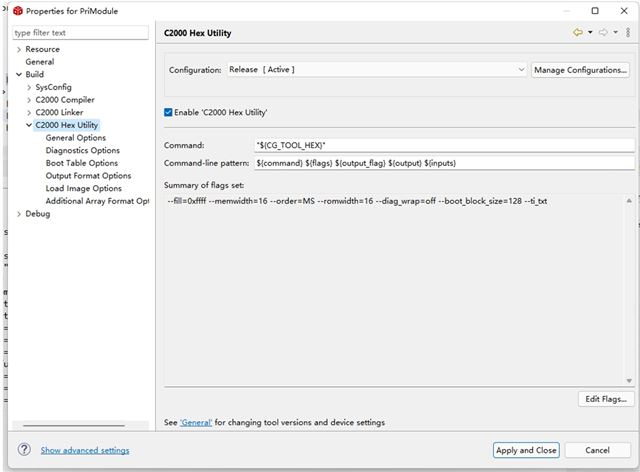Click the Edit Flags button

point(606,399)
